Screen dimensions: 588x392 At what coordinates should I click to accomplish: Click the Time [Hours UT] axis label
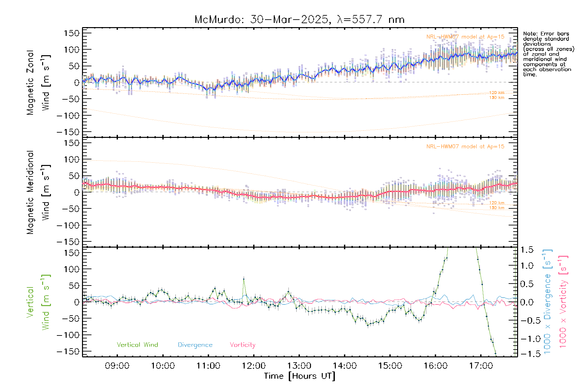(x=299, y=376)
